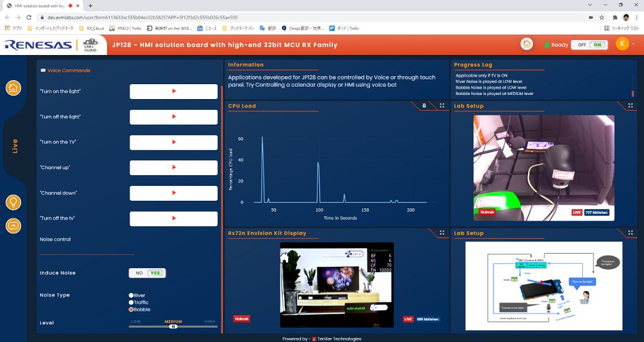Click the Envision Kit display video feed

coord(337,284)
